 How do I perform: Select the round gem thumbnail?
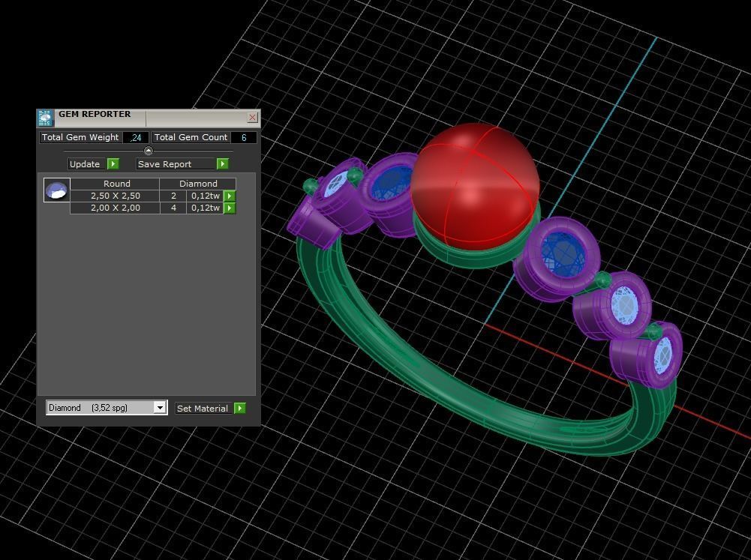click(57, 190)
